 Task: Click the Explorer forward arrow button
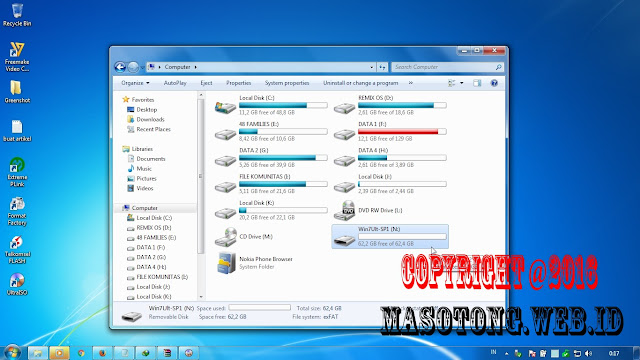point(133,67)
